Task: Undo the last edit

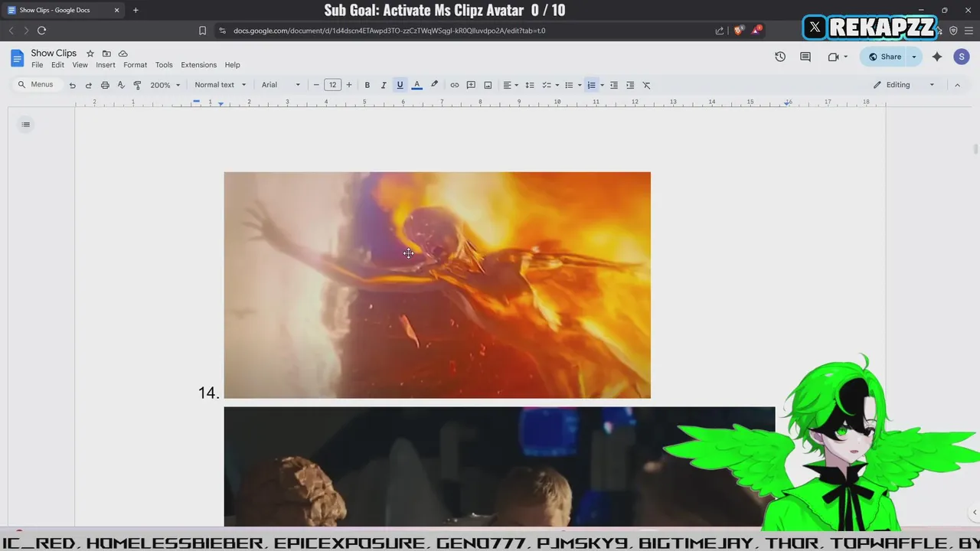Action: [72, 85]
